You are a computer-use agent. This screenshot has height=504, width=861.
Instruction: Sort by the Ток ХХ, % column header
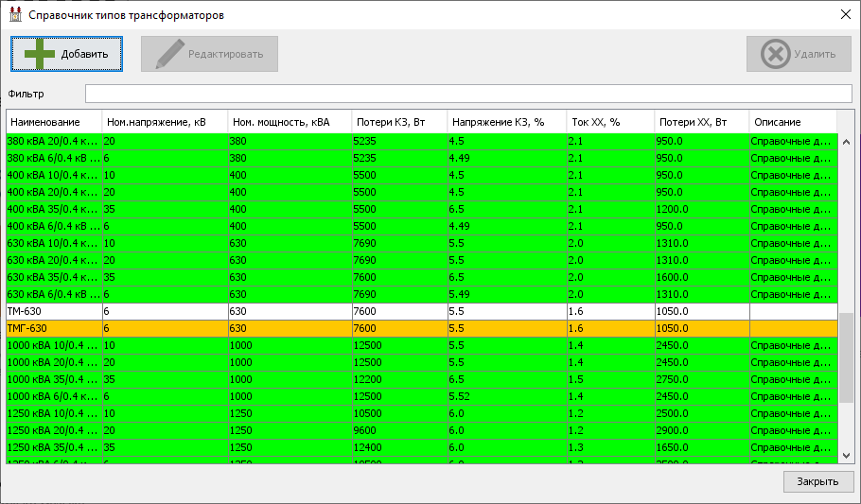tap(610, 122)
